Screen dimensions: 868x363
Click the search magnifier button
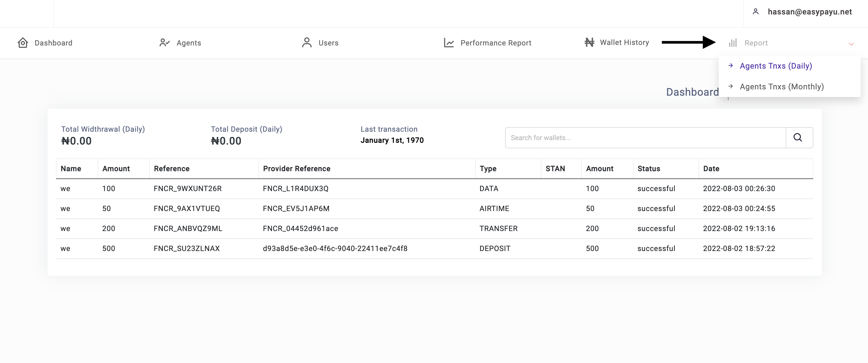tap(799, 137)
